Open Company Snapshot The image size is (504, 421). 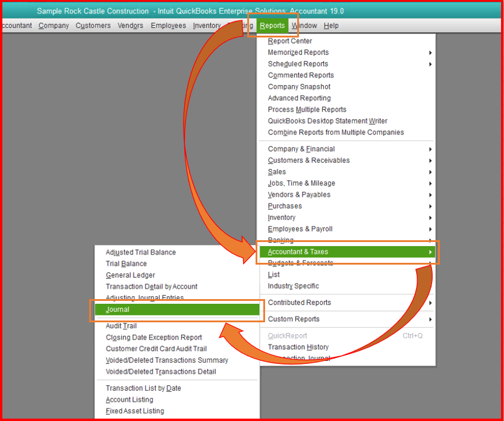pos(347,87)
